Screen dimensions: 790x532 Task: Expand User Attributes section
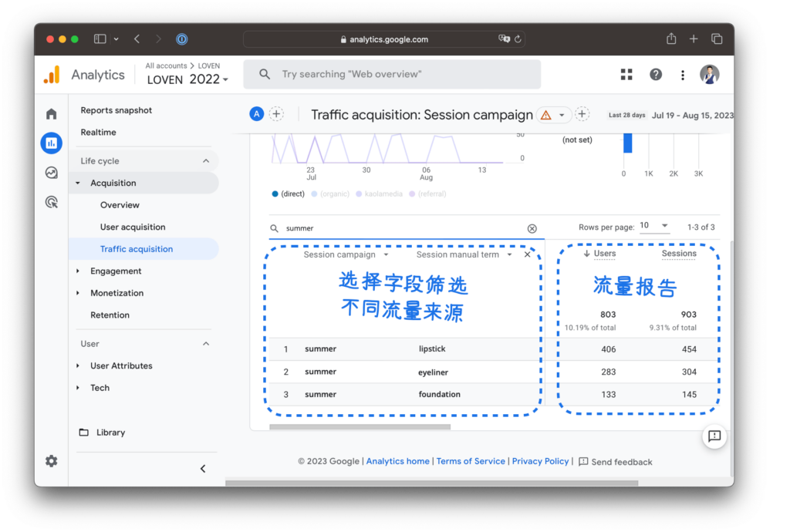[78, 366]
